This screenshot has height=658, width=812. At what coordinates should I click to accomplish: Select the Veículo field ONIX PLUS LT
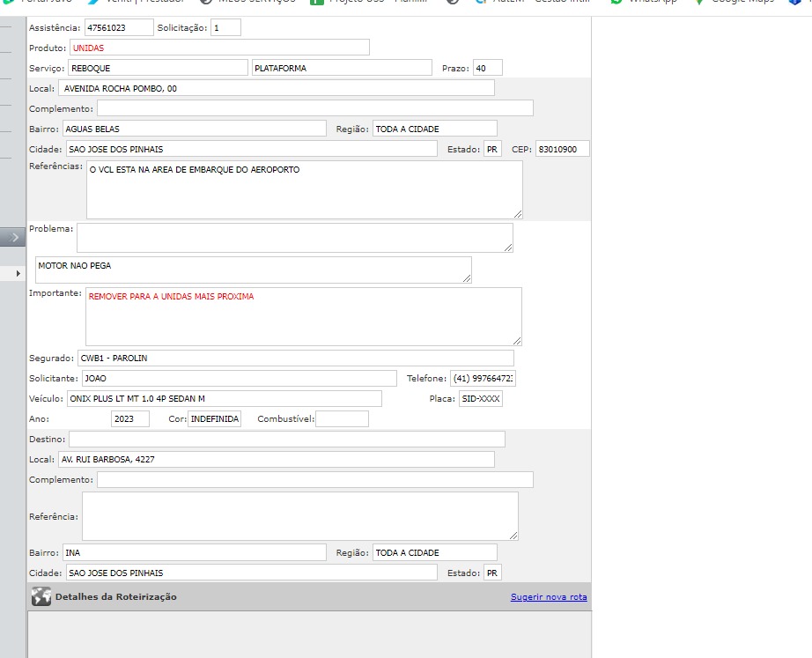click(225, 398)
